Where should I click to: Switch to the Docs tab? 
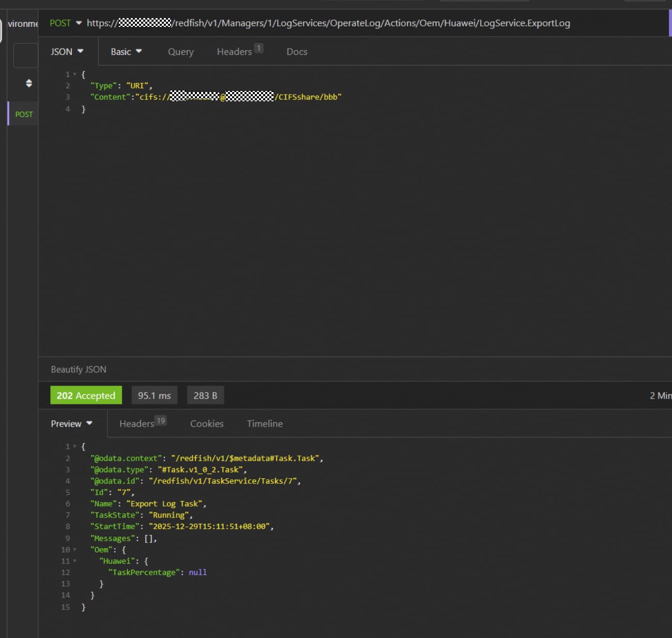tap(297, 52)
